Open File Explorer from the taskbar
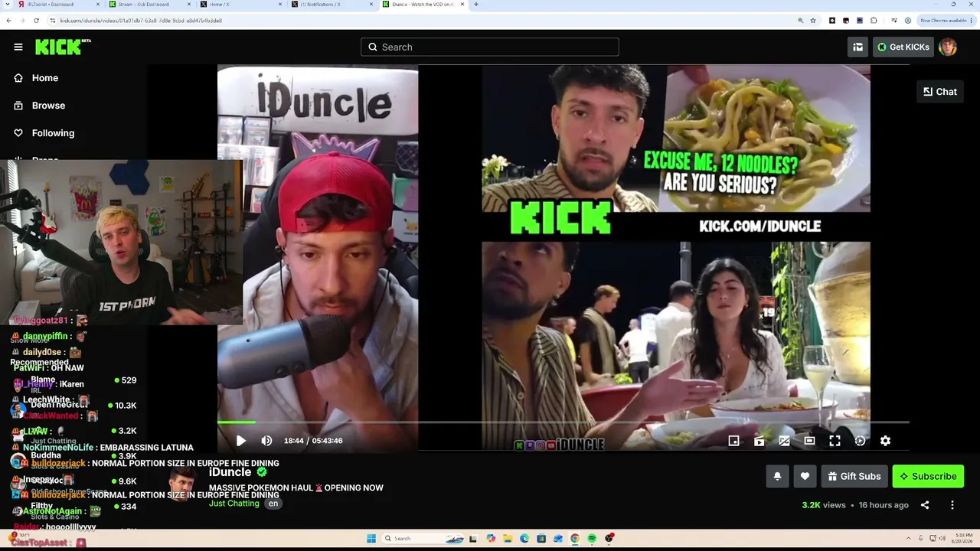 tap(507, 539)
